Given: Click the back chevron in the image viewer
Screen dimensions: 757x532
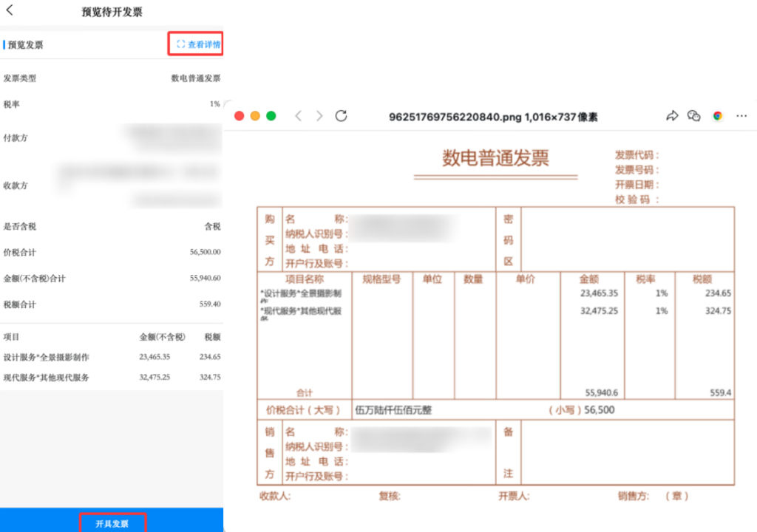Looking at the screenshot, I should pyautogui.click(x=298, y=116).
